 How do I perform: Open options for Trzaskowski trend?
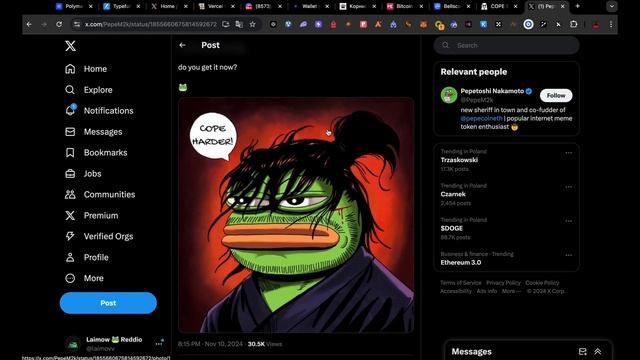569,153
